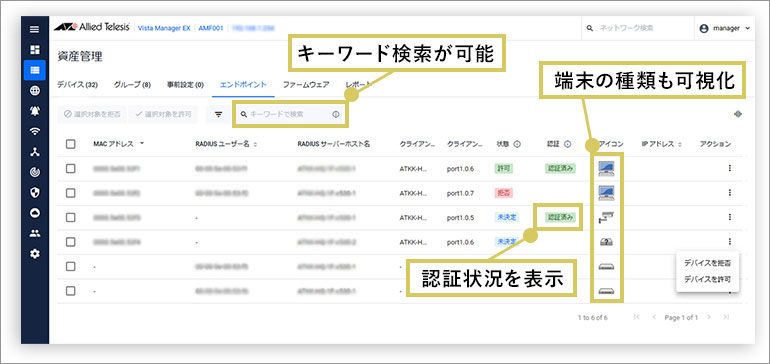Viewport: 770px width, 364px height.
Task: Open the security shield sidebar icon
Action: [35, 193]
